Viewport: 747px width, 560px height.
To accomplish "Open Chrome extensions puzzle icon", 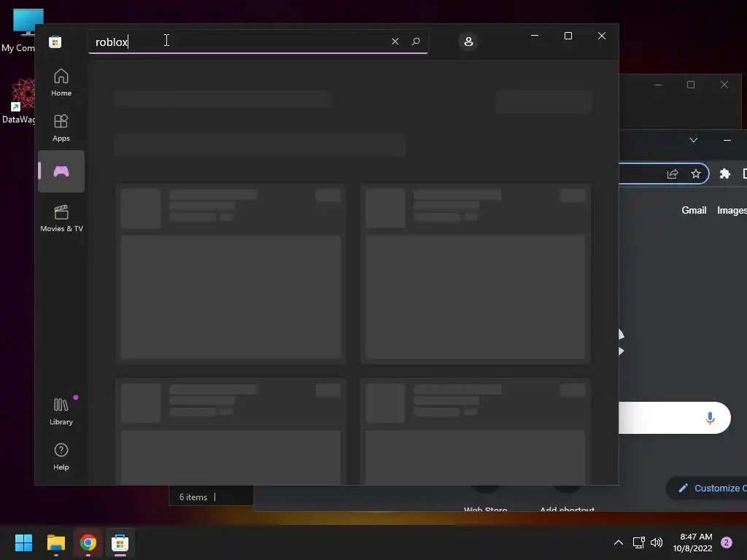I will (724, 174).
